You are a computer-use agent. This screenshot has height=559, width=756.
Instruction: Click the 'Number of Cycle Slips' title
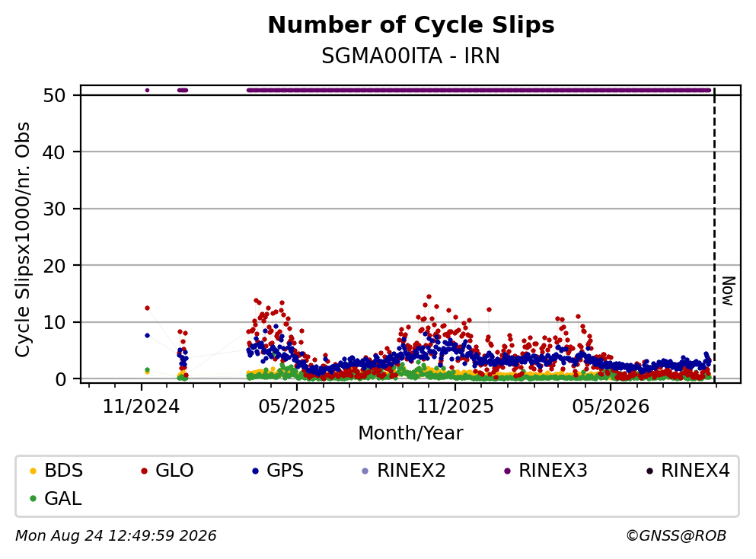tap(411, 25)
